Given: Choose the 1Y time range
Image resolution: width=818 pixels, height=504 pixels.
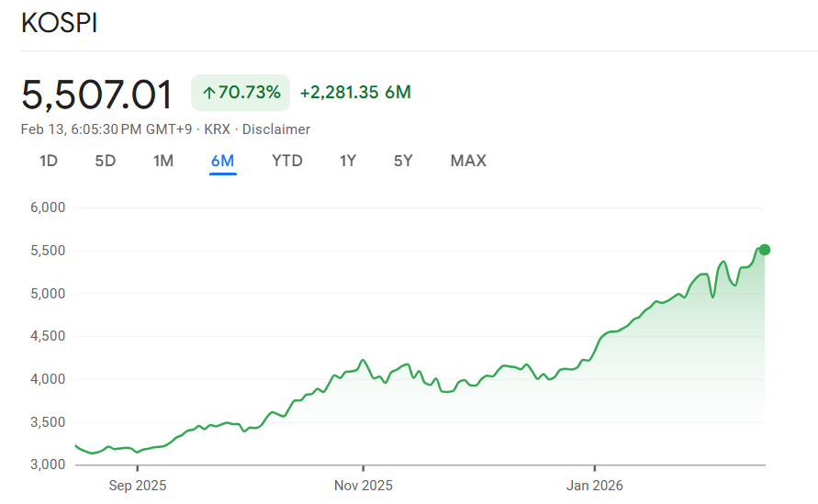Looking at the screenshot, I should click(348, 161).
